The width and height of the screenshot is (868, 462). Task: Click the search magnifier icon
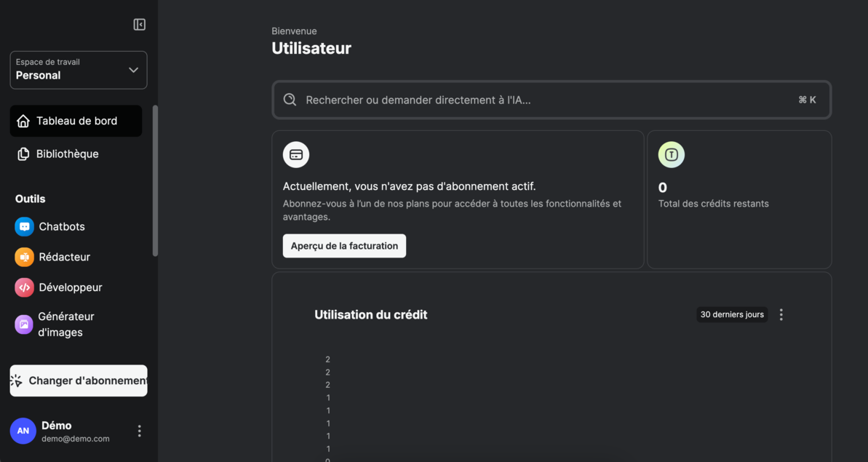point(290,100)
